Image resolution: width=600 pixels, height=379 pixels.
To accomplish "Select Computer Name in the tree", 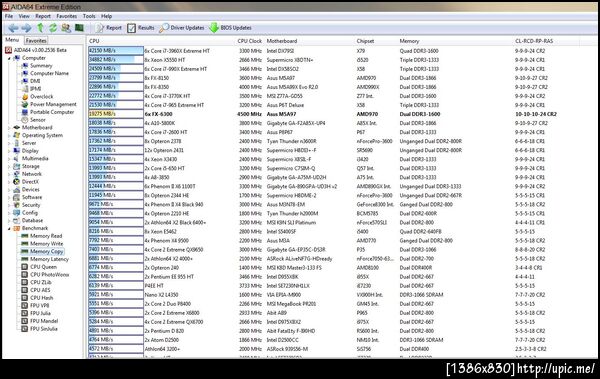I will coord(45,73).
